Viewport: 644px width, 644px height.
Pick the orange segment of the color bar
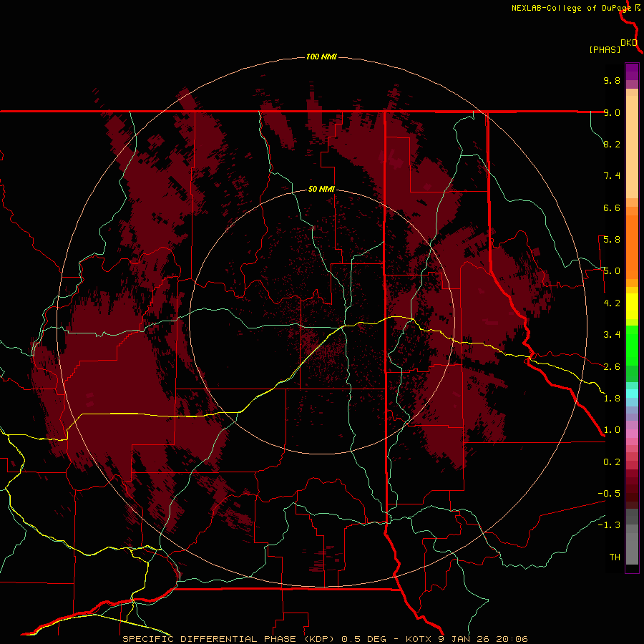click(632, 248)
